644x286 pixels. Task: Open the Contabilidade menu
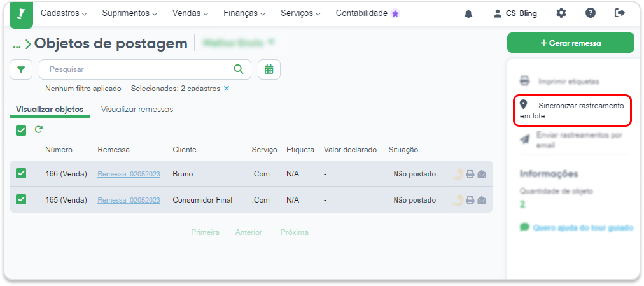(x=362, y=13)
